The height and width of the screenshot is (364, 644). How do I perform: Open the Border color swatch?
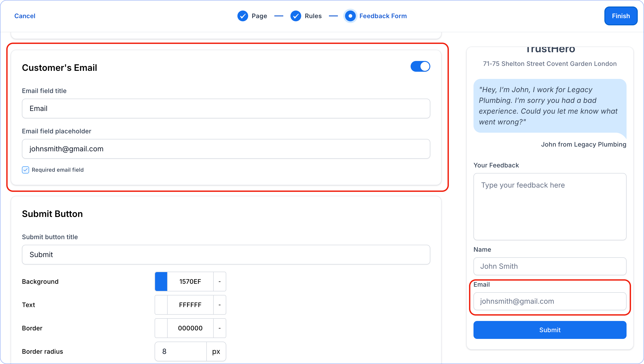161,328
